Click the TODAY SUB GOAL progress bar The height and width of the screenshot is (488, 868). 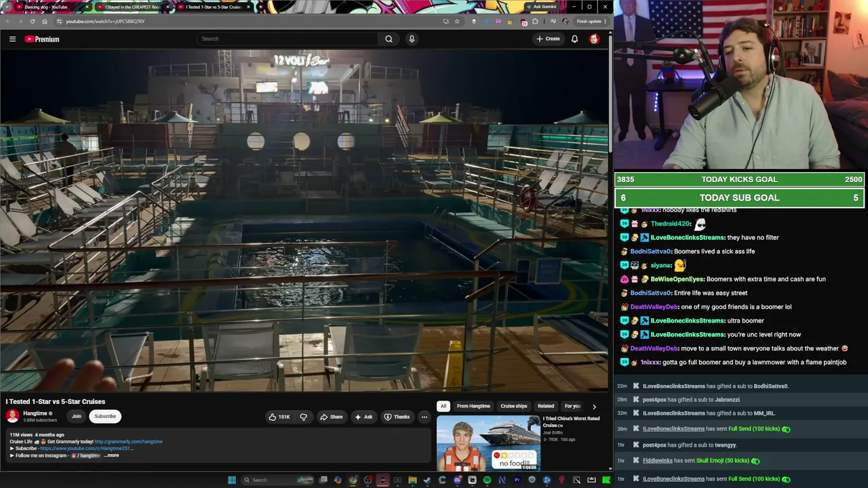pos(739,198)
